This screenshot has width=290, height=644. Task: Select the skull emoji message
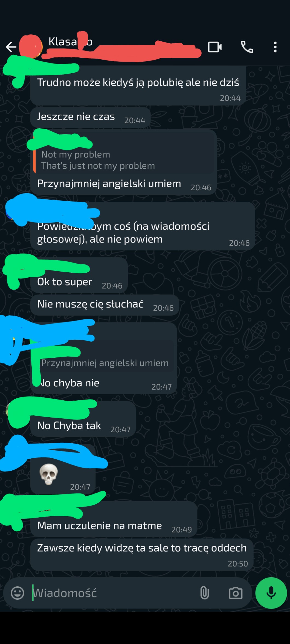point(63,475)
